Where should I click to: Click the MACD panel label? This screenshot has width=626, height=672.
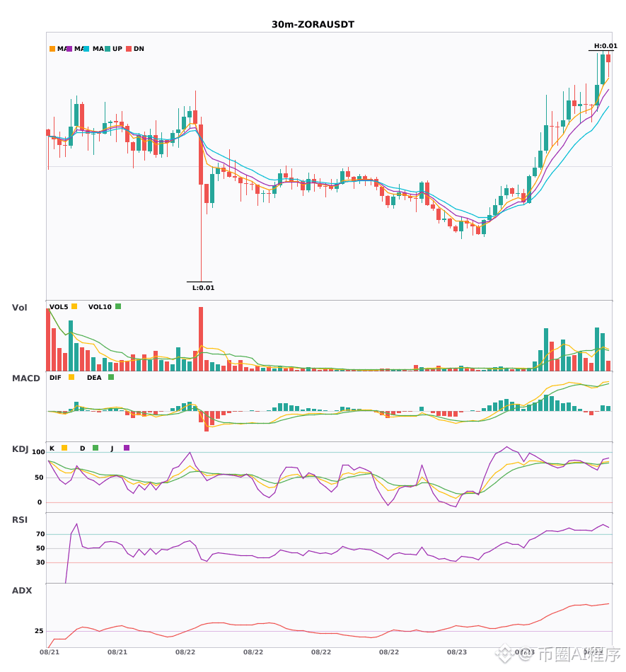click(25, 378)
